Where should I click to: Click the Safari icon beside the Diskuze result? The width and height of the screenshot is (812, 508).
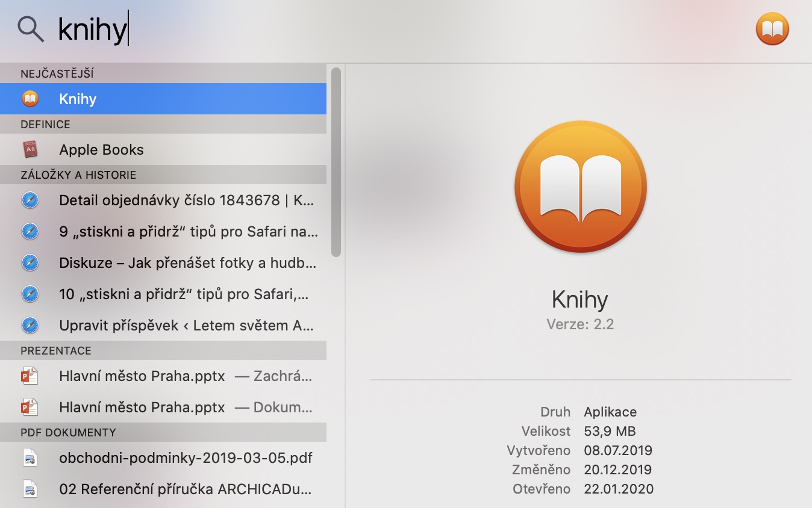(x=30, y=262)
